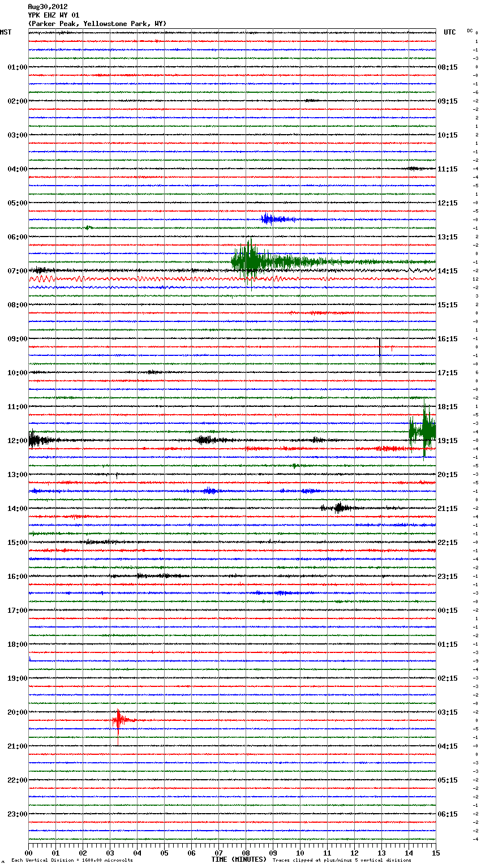Click the UTC time label "05:15"
Viewport: 481px width, 868px height.
point(448,780)
